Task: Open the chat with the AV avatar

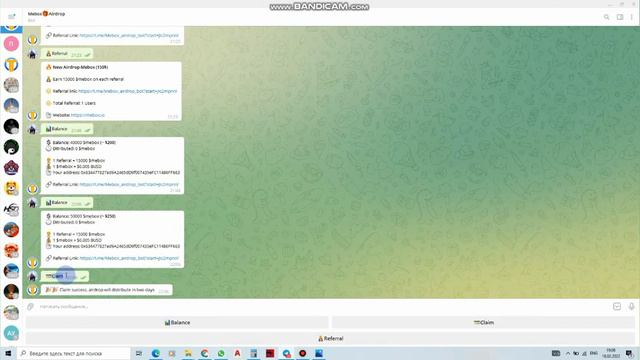Action: pyautogui.click(x=11, y=333)
